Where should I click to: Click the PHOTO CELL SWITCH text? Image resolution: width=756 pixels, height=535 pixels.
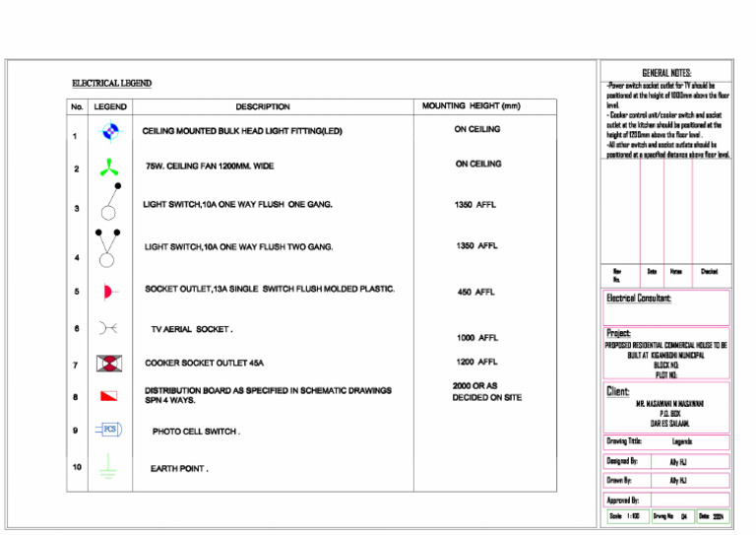[196, 432]
